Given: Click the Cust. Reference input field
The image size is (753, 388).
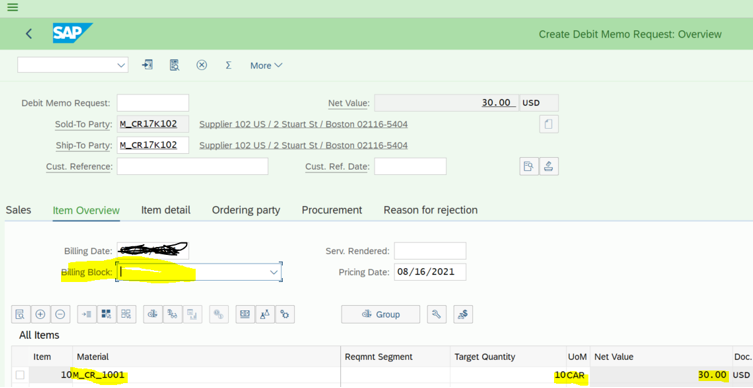Looking at the screenshot, I should pyautogui.click(x=193, y=166).
